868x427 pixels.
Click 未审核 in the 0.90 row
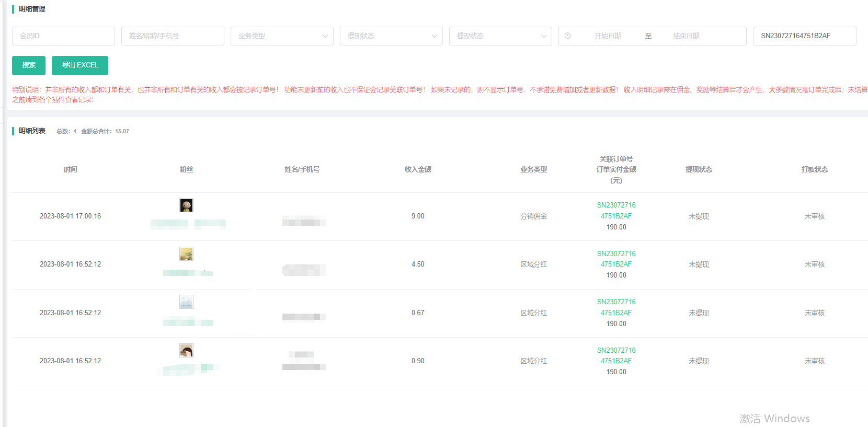tap(814, 361)
